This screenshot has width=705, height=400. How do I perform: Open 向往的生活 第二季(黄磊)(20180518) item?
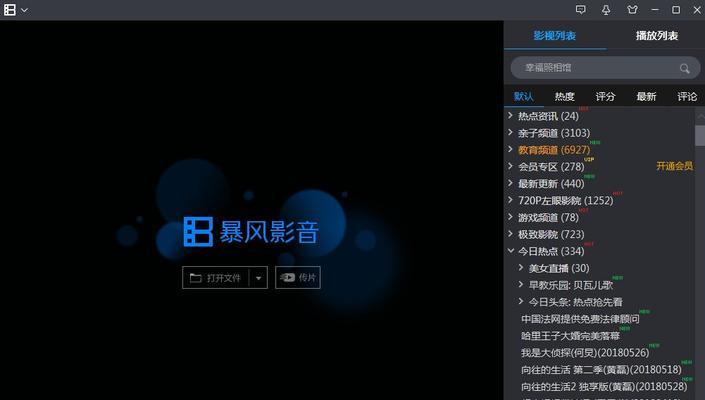pos(601,370)
